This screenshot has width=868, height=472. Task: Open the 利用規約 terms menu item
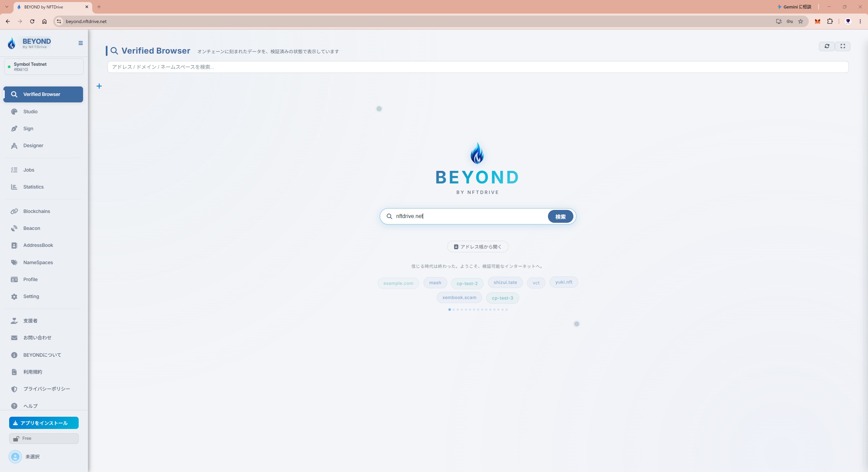tap(43, 372)
